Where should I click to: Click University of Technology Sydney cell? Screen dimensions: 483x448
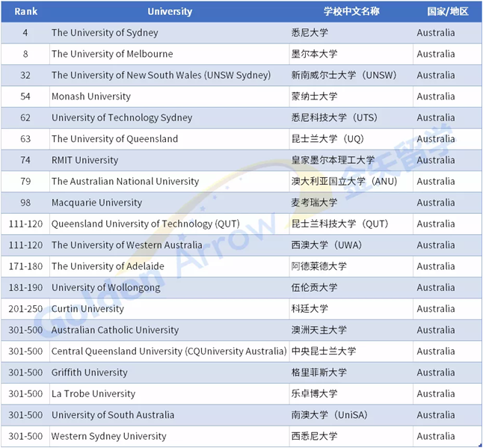[122, 117]
